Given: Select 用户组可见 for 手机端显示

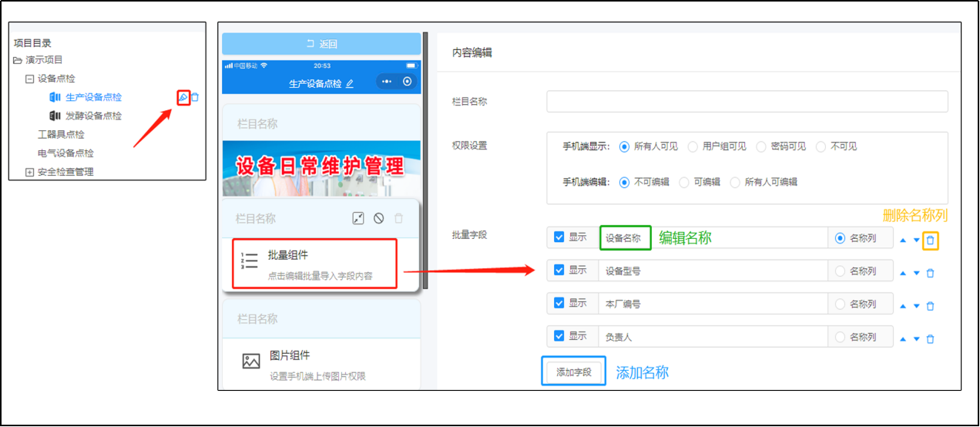Looking at the screenshot, I should click(x=693, y=146).
